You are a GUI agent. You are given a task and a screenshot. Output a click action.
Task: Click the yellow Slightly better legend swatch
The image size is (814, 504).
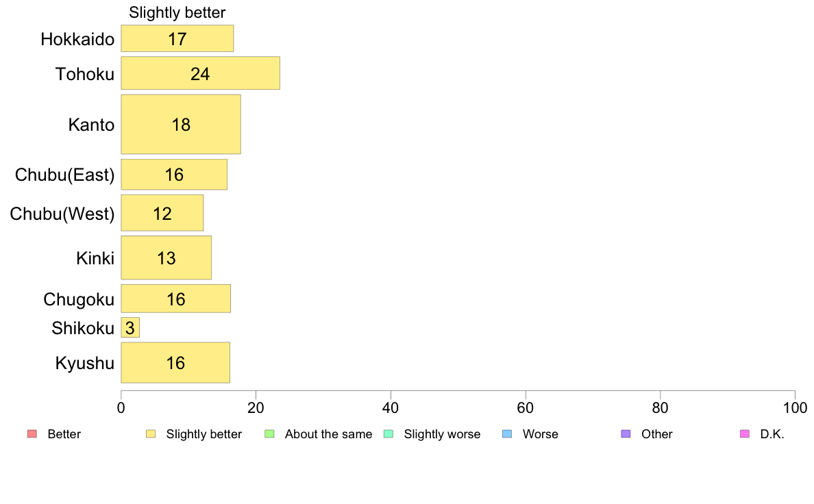[x=151, y=434]
